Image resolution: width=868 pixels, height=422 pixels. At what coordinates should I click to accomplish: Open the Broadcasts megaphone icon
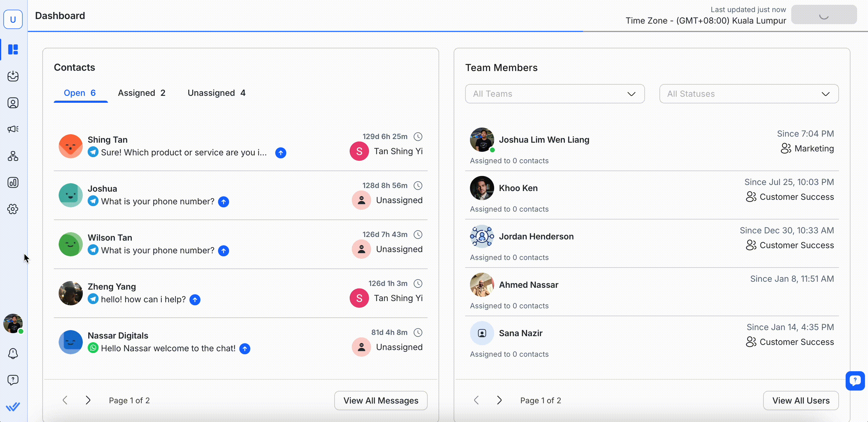tap(13, 129)
